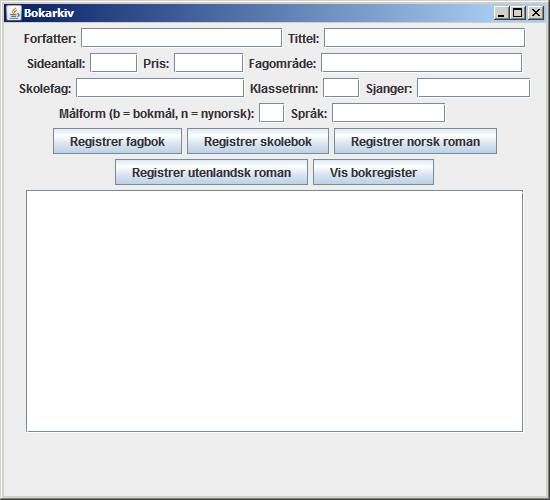Click the Klassetrinn field
550x500 pixels.
coord(341,87)
